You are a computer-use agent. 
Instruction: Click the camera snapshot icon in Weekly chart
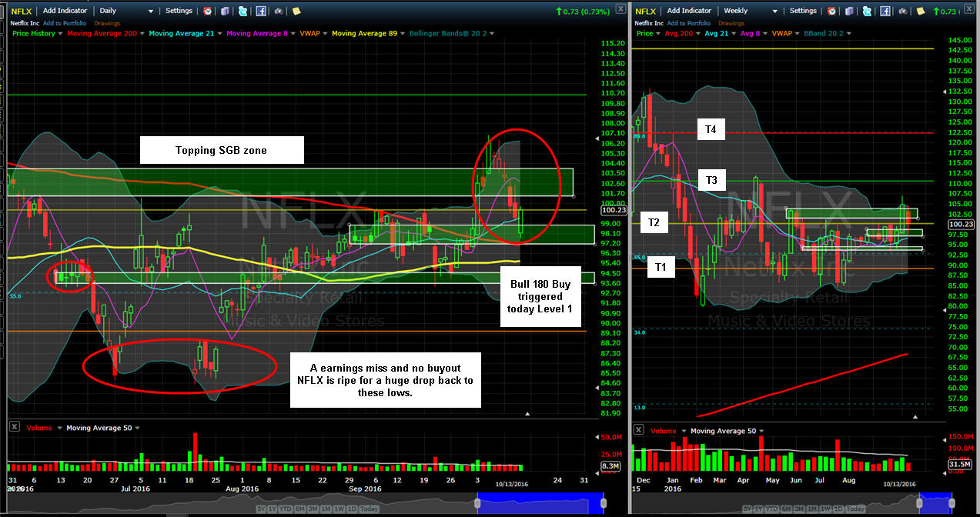click(903, 11)
